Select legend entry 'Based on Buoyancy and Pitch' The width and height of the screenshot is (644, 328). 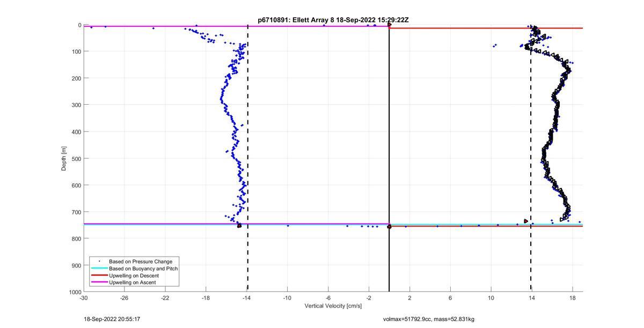[143, 268]
